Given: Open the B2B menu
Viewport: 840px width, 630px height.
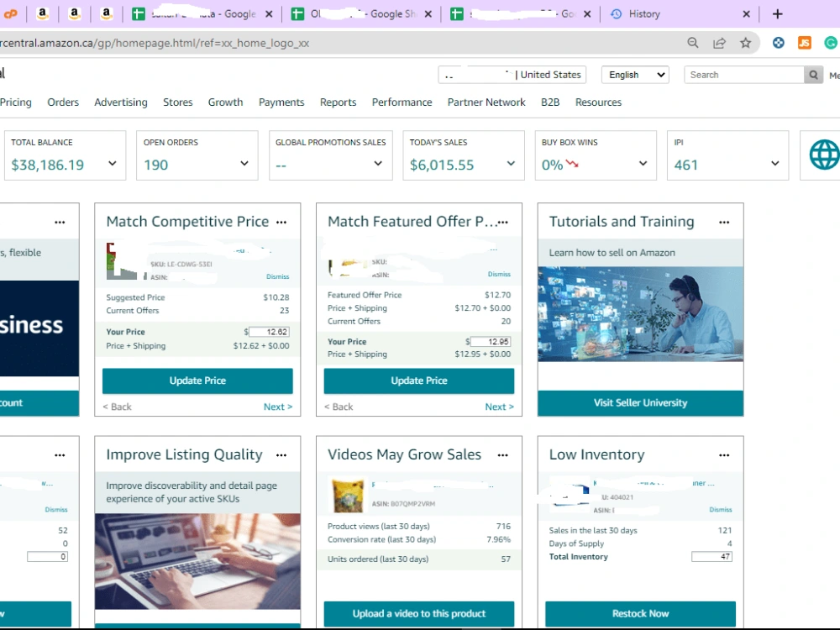Looking at the screenshot, I should click(x=550, y=102).
